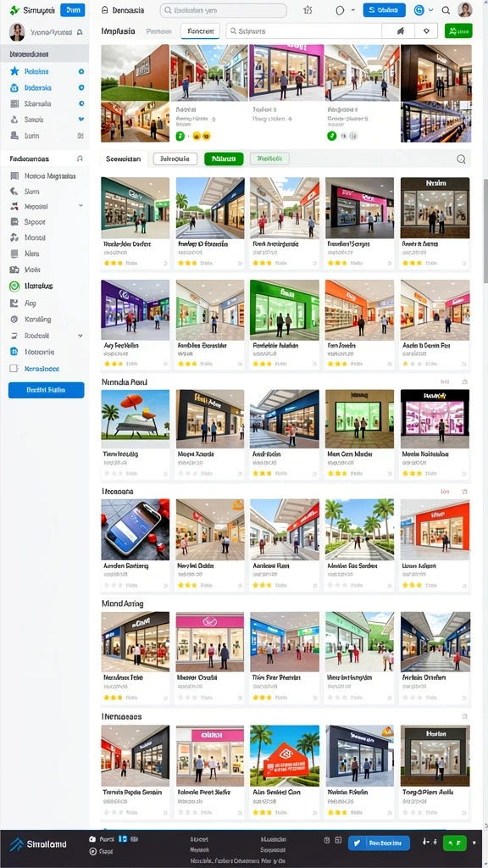Open the brick building image in the top banner

pyautogui.click(x=135, y=73)
